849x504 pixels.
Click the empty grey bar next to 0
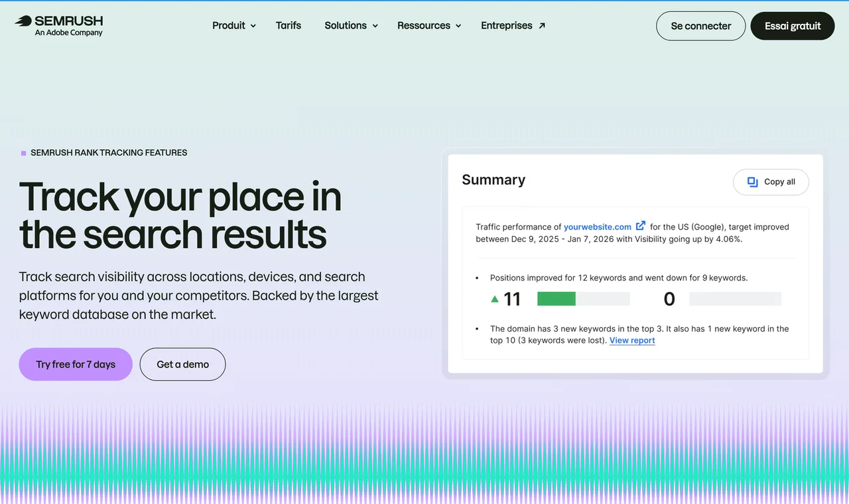click(x=736, y=299)
